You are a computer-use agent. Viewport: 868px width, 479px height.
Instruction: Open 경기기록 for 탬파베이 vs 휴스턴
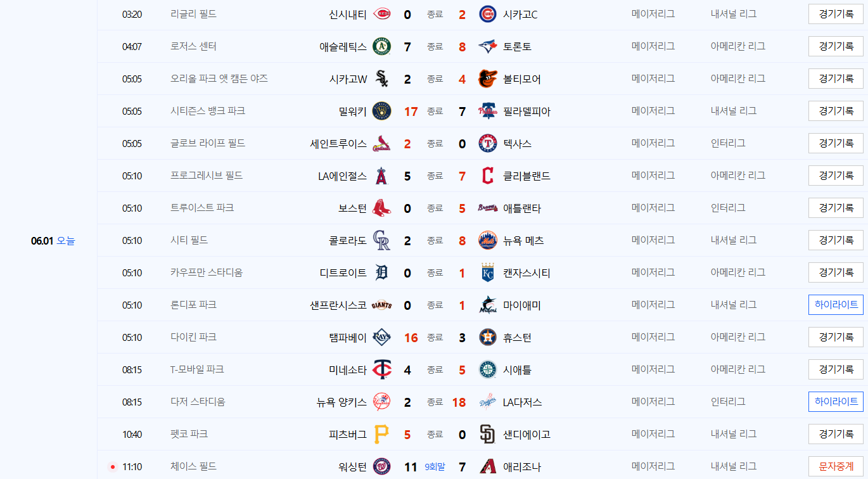[x=836, y=337]
